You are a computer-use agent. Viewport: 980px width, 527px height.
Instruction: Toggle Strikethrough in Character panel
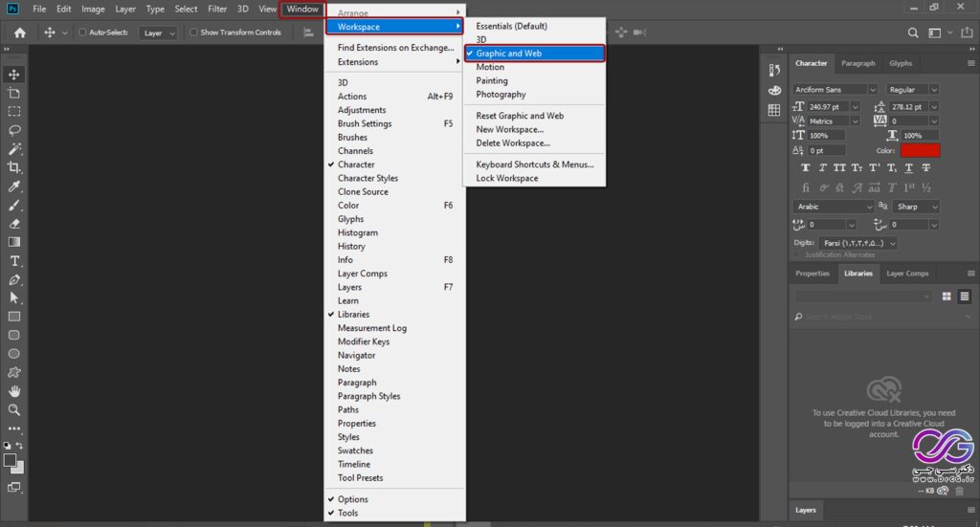[926, 168]
